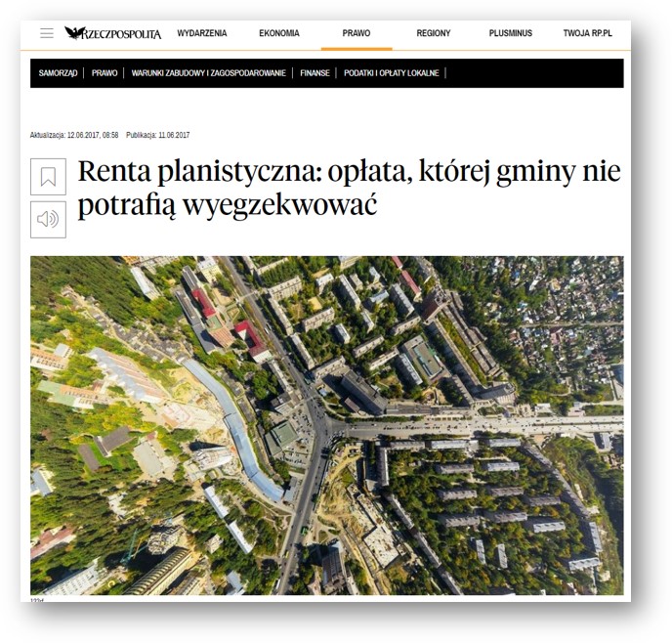This screenshot has height=643, width=672.
Task: Select Prawo in the black submenu
Action: (105, 73)
